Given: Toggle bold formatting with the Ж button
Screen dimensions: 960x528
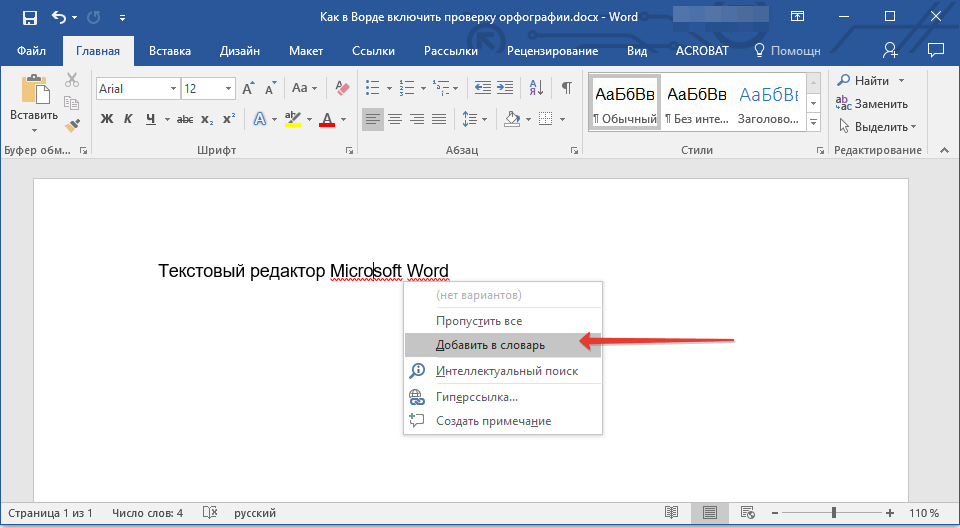Looking at the screenshot, I should coord(107,119).
